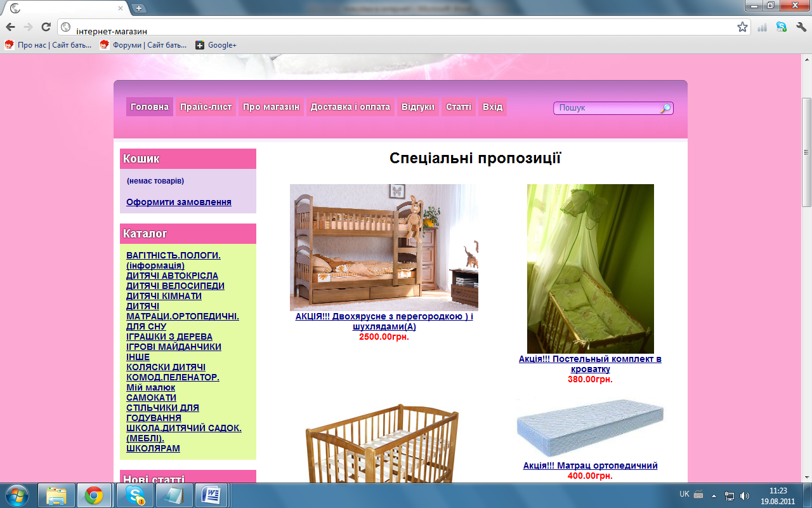Open a new browser tab
The height and width of the screenshot is (508, 812).
tap(139, 8)
